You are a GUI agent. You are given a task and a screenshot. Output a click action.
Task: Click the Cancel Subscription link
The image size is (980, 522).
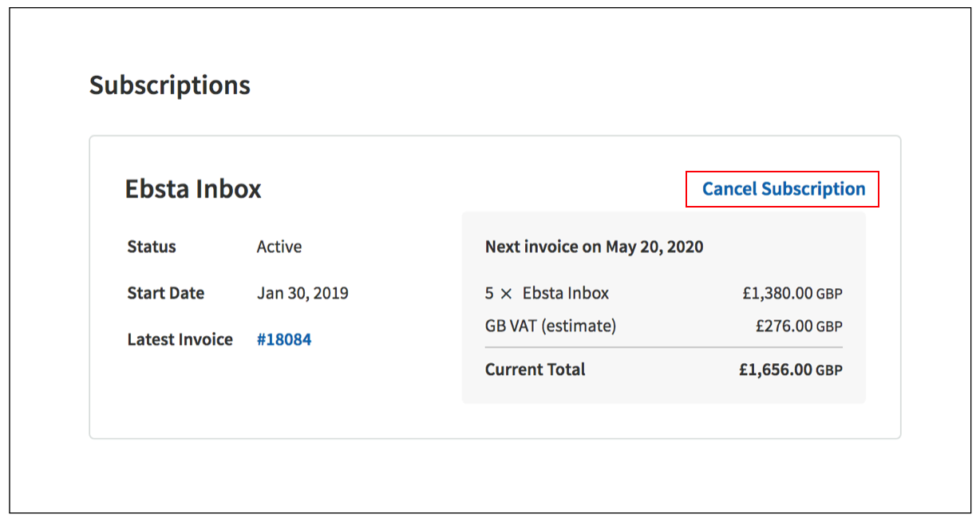783,189
